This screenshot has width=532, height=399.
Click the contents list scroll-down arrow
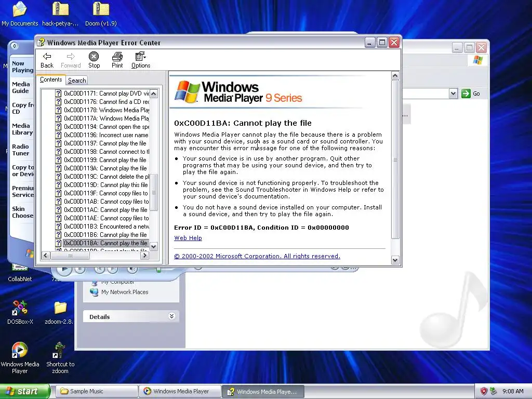point(154,247)
